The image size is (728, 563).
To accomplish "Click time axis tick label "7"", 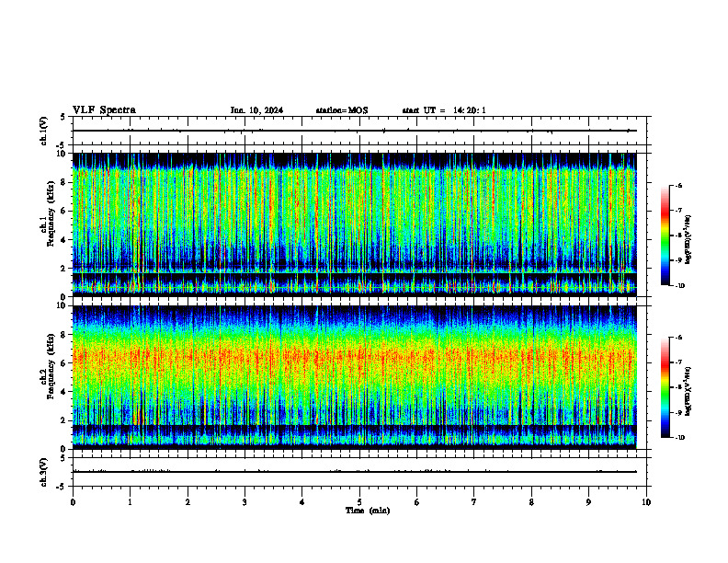I will 474,502.
